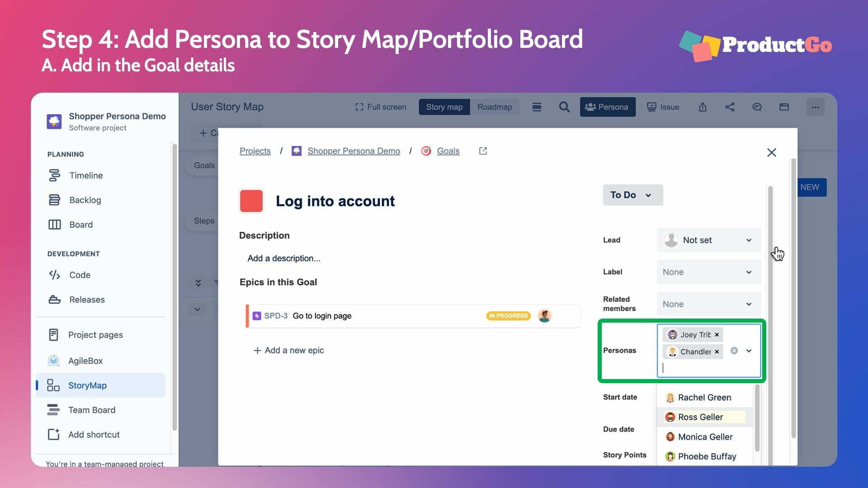Click the share icon
The height and width of the screenshot is (488, 868).
coord(730,107)
